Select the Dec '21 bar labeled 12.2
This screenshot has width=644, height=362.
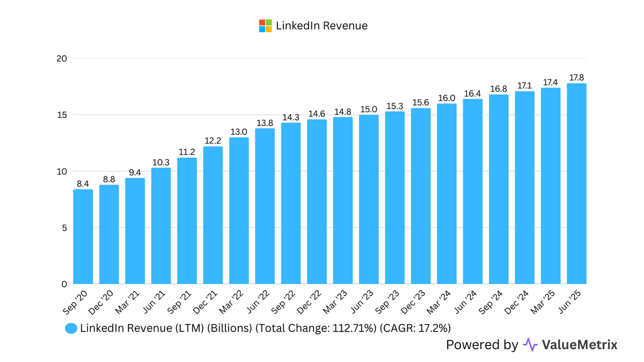tap(213, 215)
